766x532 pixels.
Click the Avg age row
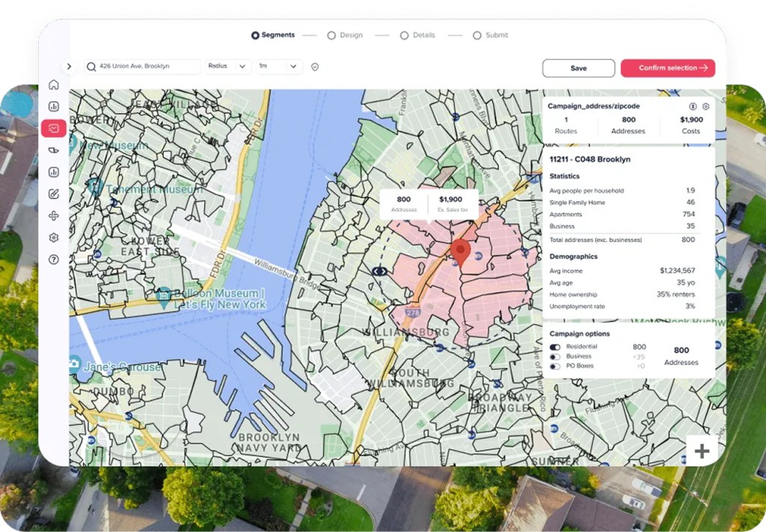click(x=622, y=283)
